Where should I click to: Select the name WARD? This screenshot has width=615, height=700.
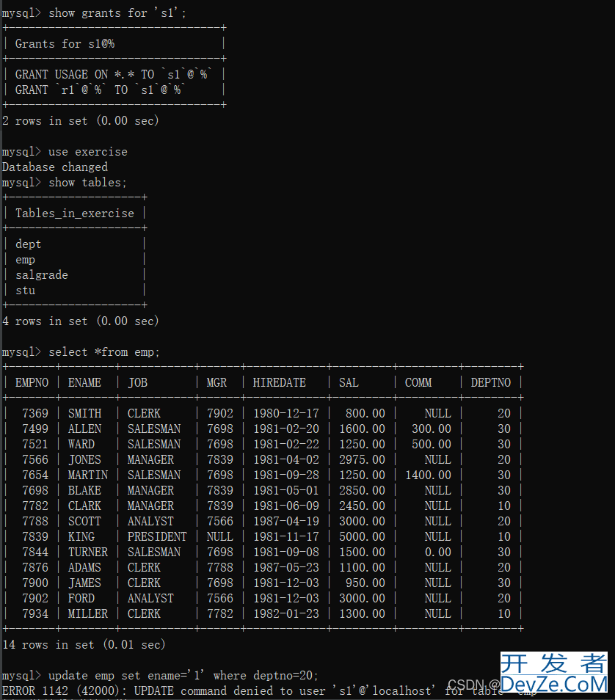click(81, 444)
